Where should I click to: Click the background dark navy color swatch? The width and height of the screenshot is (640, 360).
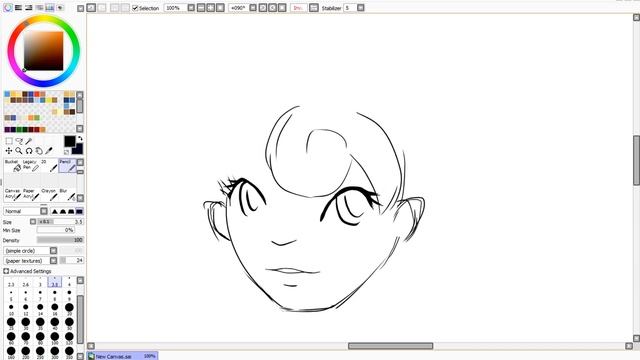(78, 149)
